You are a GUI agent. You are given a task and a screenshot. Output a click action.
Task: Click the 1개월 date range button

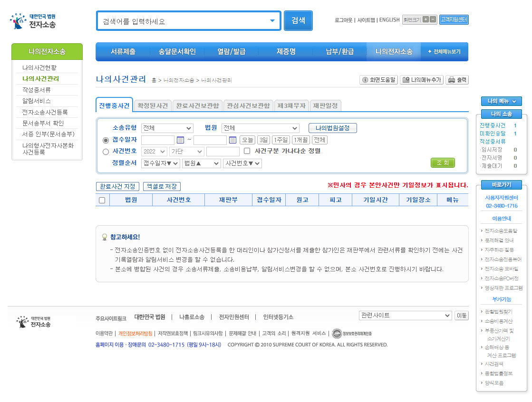pyautogui.click(x=300, y=140)
